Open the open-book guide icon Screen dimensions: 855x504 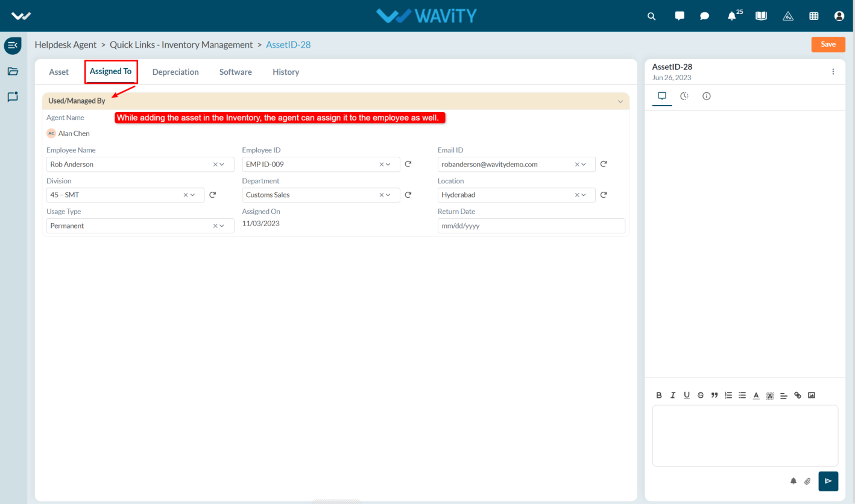[x=762, y=16]
